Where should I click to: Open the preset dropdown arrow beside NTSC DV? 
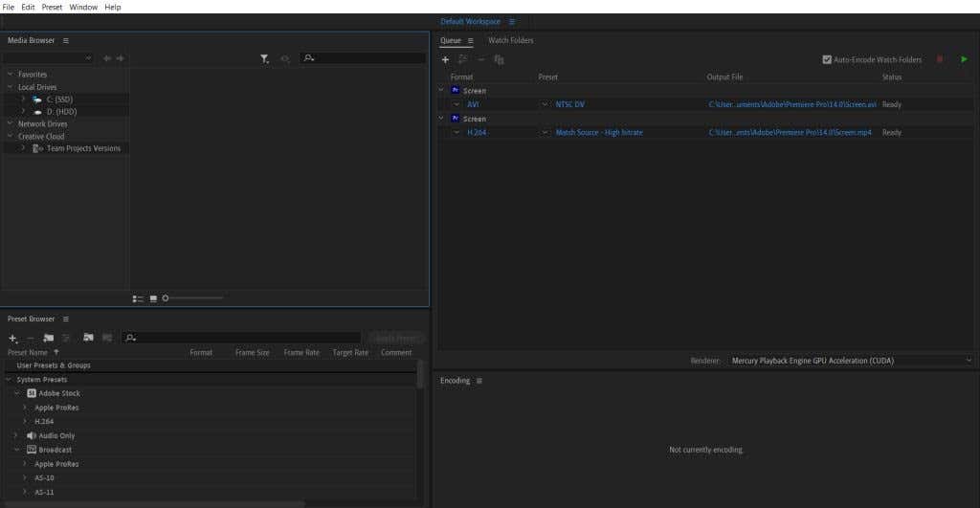545,105
